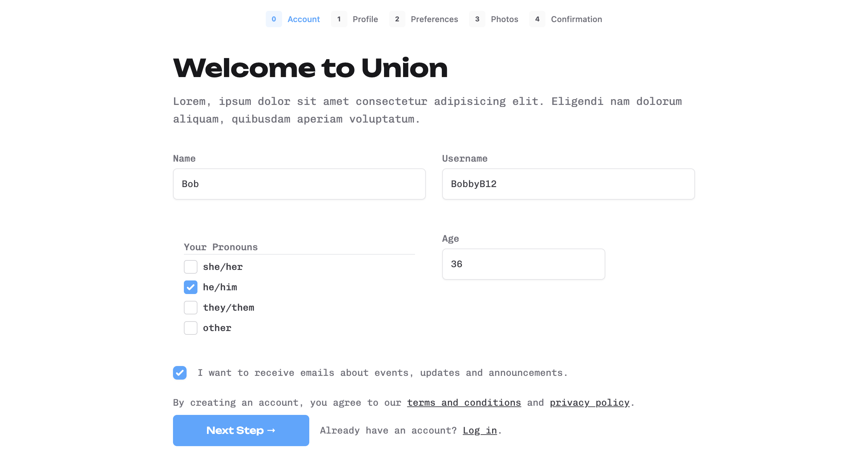Viewport: 868px width, 457px height.
Task: Select the Account step
Action: 303,19
